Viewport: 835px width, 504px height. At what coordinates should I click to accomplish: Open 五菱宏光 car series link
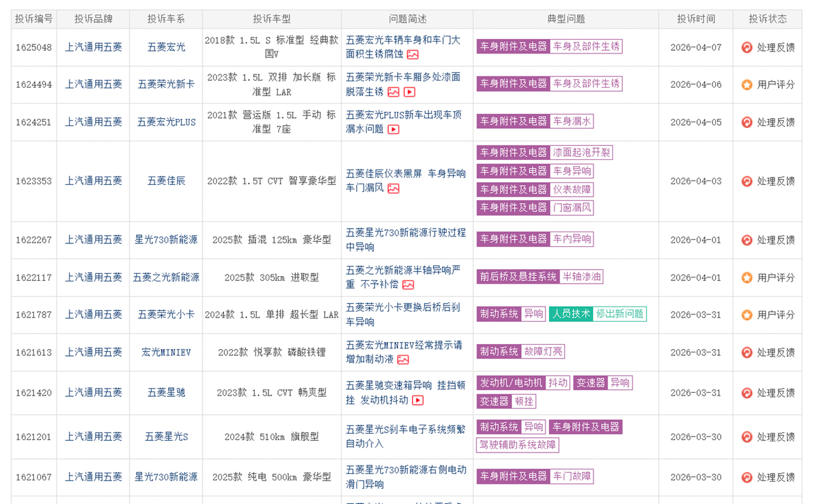click(x=166, y=47)
